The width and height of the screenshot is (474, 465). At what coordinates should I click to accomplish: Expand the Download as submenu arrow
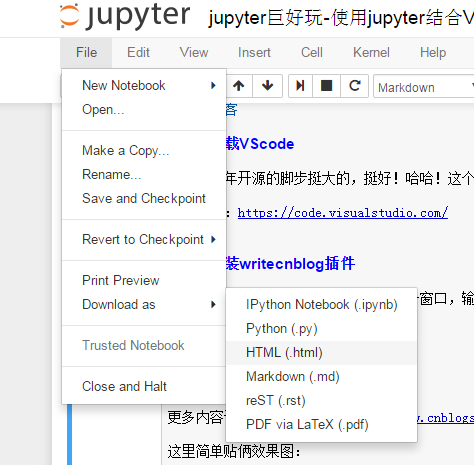(x=213, y=304)
